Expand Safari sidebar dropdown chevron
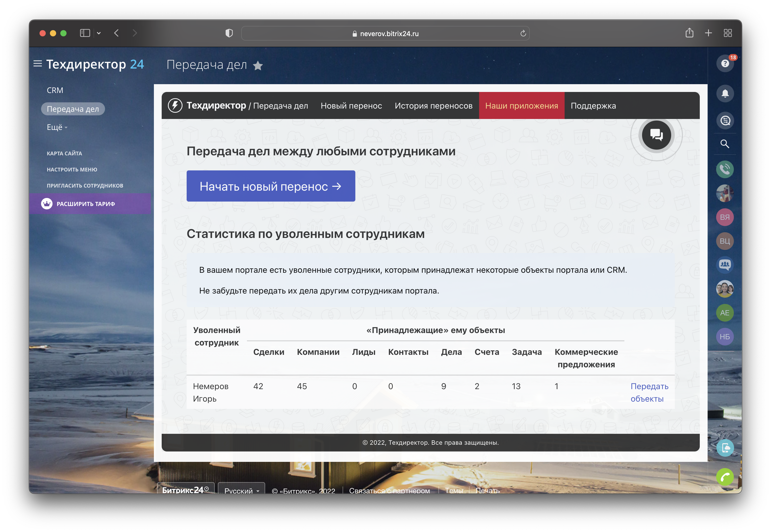The width and height of the screenshot is (771, 532). pyautogui.click(x=99, y=33)
